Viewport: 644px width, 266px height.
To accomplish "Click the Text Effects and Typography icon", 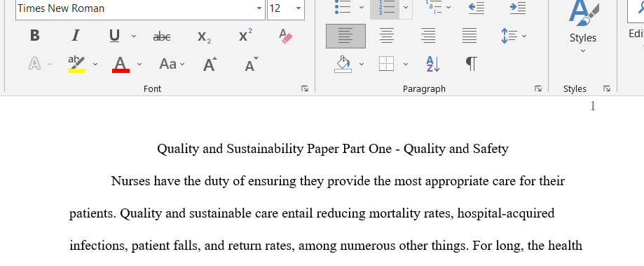I will click(x=35, y=64).
